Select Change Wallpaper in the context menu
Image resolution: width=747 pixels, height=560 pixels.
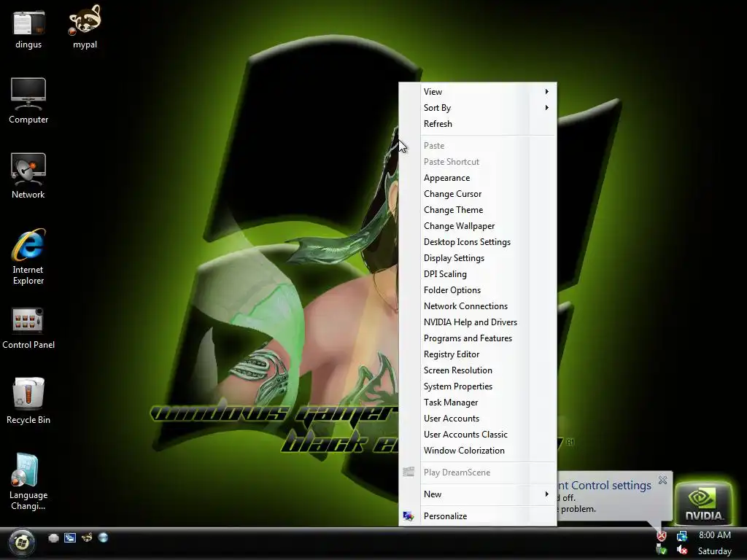coord(477,226)
